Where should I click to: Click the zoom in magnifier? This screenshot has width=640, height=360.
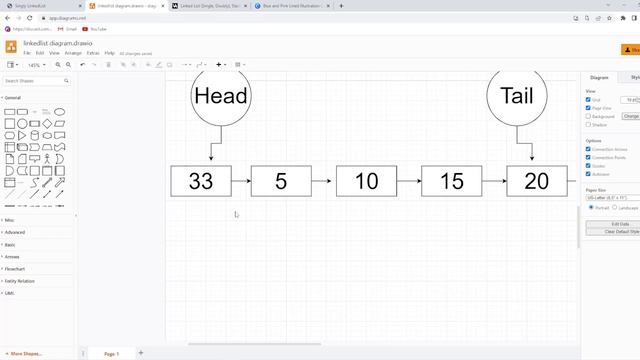click(58, 64)
